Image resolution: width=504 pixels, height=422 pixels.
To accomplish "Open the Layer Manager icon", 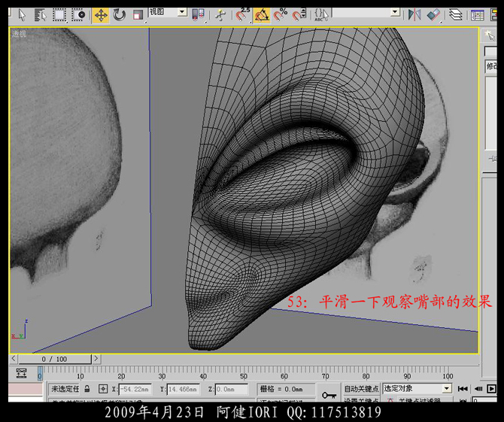I will (455, 15).
